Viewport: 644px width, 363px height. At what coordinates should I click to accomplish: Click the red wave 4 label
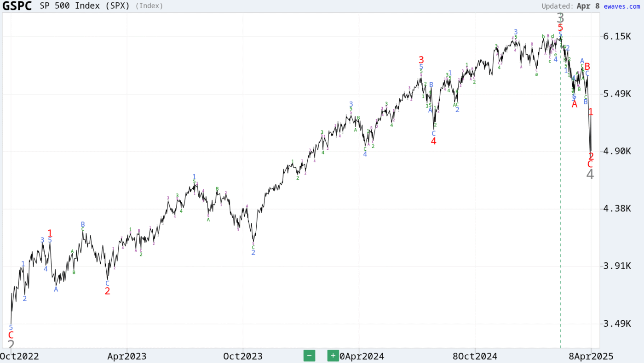tap(433, 141)
